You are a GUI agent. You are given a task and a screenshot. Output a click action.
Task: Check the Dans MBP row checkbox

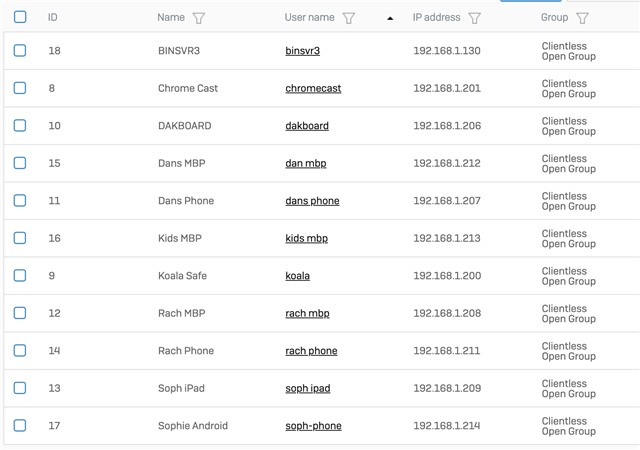[x=20, y=163]
